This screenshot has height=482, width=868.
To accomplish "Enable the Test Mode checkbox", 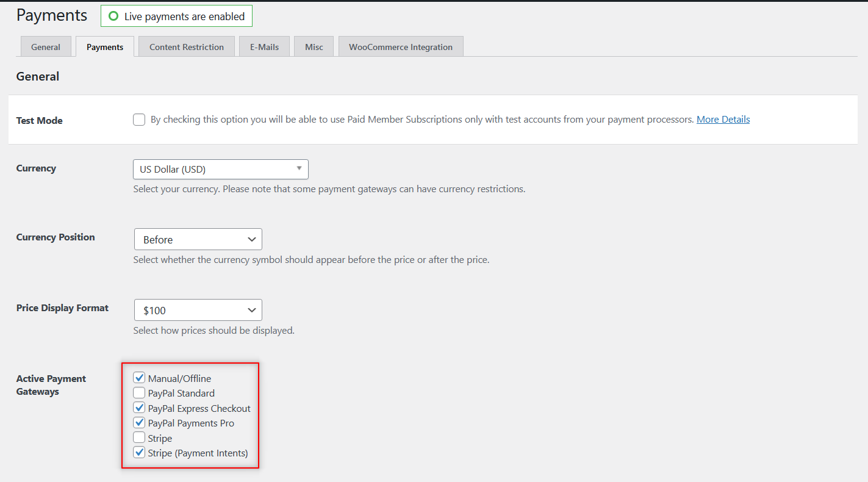I will pos(139,120).
